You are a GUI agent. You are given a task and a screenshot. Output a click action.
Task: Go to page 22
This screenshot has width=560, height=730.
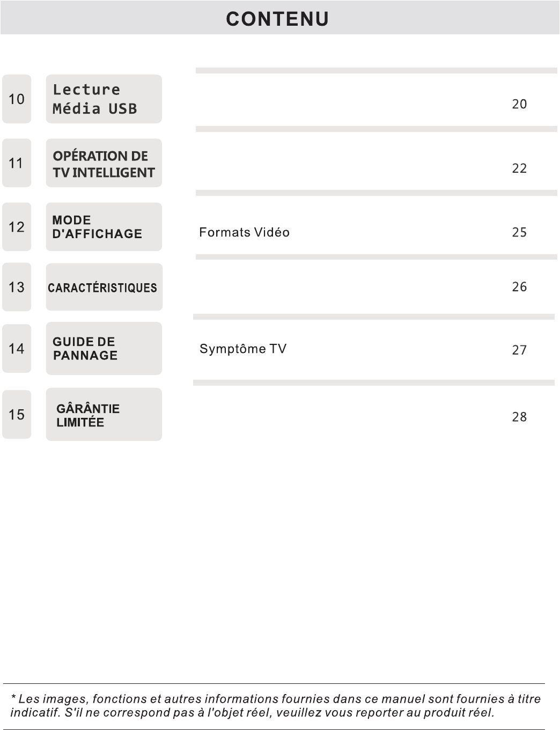click(x=519, y=168)
